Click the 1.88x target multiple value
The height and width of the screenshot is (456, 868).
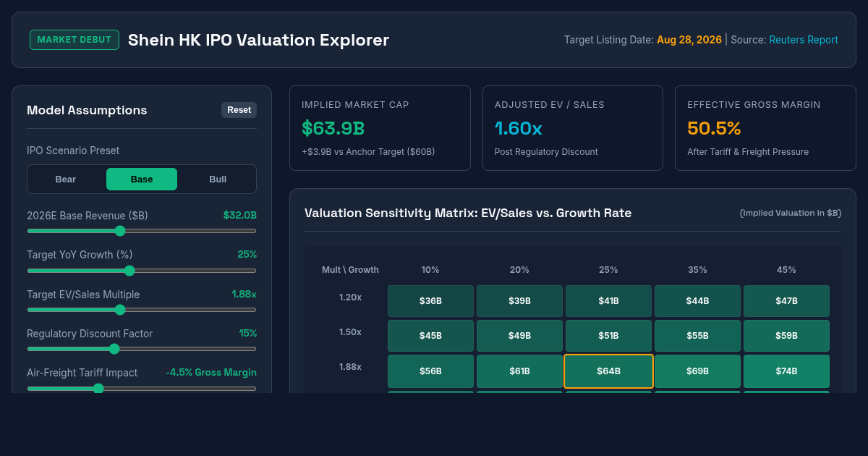coord(244,294)
